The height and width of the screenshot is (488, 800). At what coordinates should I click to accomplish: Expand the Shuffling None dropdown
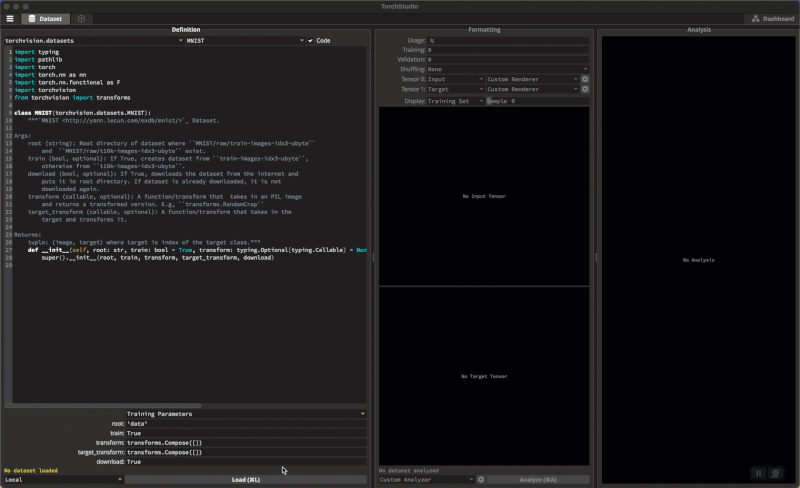coord(508,69)
